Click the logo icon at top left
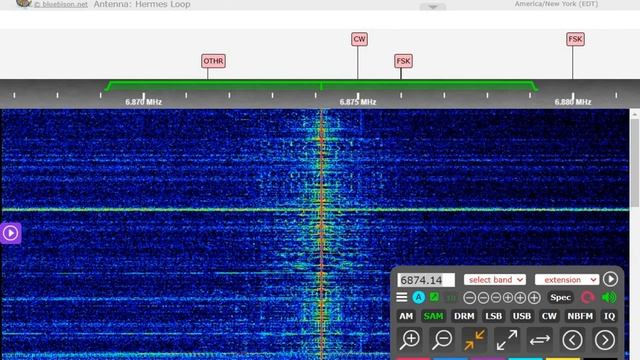The height and width of the screenshot is (360, 640). (24, 3)
